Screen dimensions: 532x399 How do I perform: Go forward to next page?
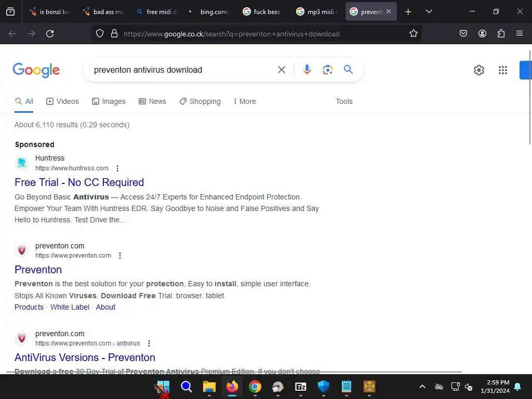click(31, 34)
